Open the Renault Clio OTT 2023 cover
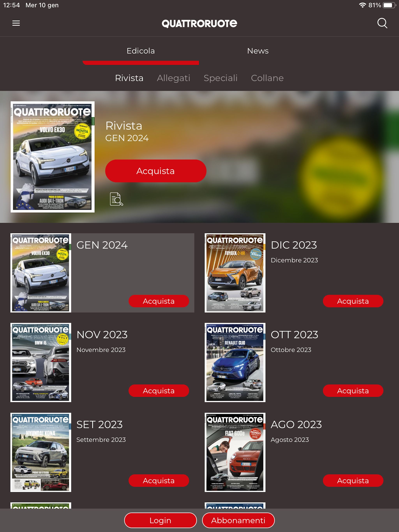Viewport: 399px width, 532px height. pos(235,362)
